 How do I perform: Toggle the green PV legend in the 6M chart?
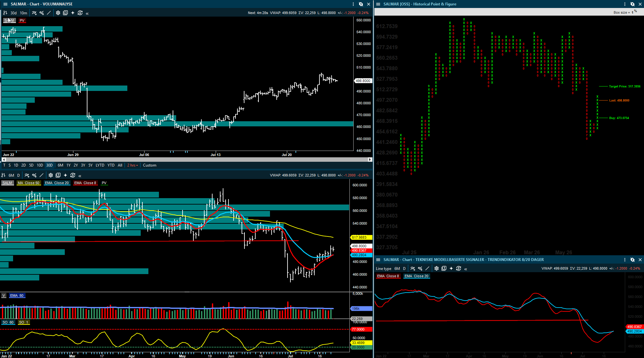[104, 183]
